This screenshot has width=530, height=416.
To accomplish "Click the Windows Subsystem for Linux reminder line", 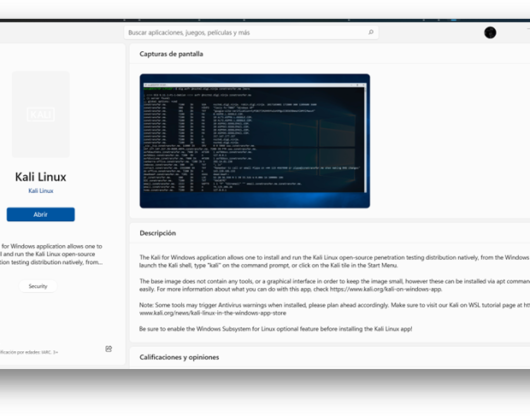I will (275, 329).
